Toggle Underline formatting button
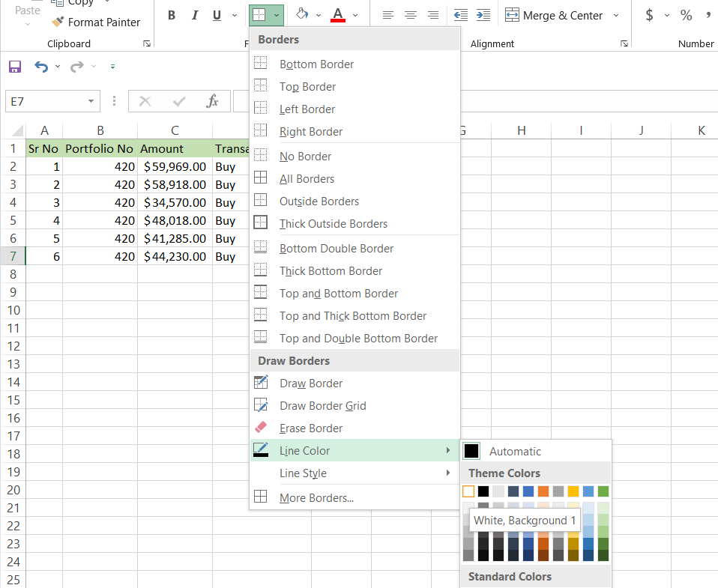The height and width of the screenshot is (588, 718). [x=217, y=16]
